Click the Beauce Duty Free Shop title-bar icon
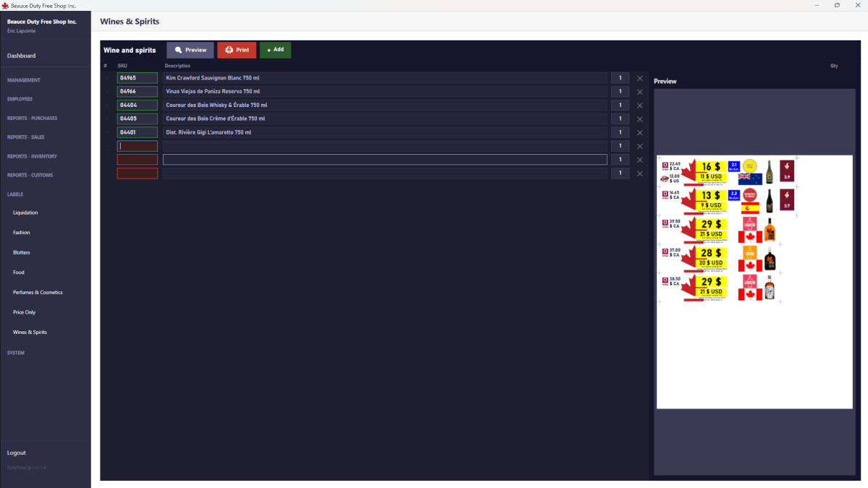 click(5, 5)
